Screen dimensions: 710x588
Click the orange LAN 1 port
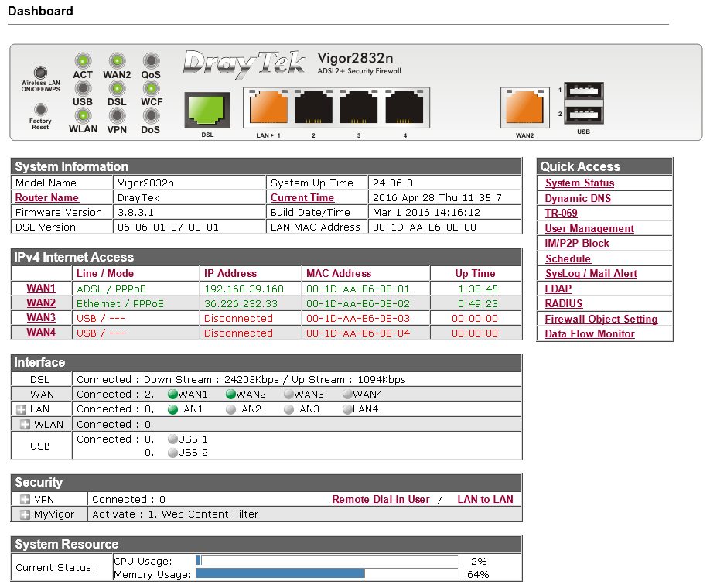[268, 107]
